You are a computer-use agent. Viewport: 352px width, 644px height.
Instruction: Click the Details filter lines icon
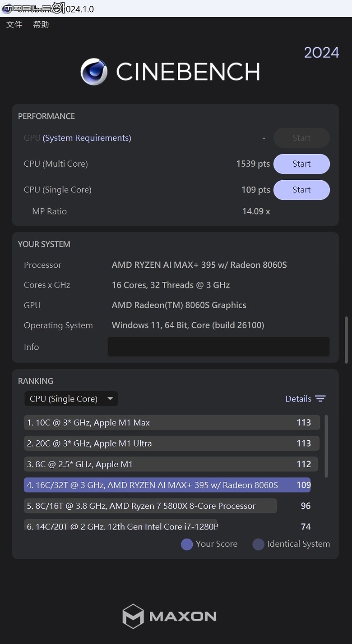(x=320, y=399)
